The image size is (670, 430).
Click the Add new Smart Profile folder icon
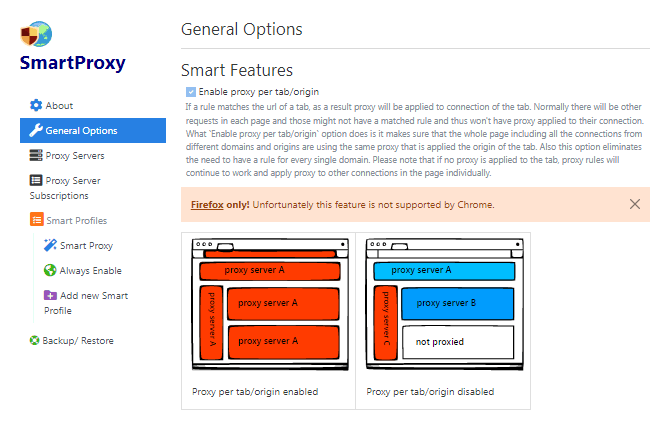pyautogui.click(x=50, y=295)
